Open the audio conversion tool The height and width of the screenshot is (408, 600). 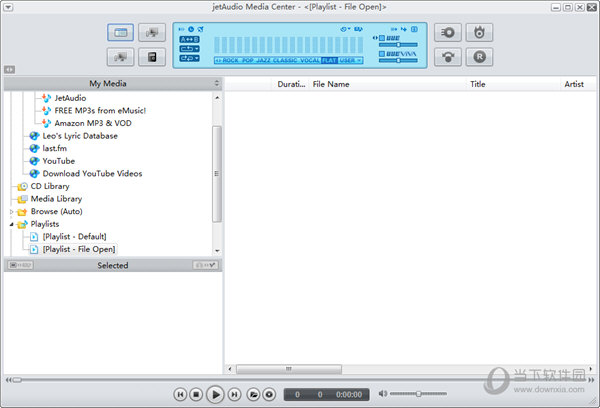click(x=448, y=57)
